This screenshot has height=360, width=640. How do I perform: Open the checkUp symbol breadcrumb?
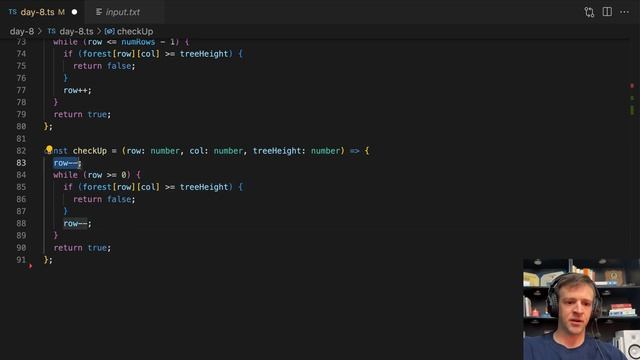[x=135, y=31]
